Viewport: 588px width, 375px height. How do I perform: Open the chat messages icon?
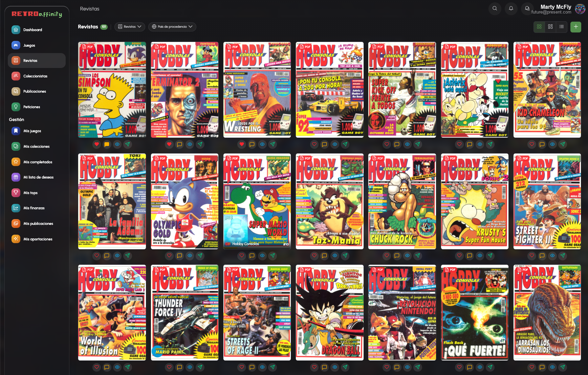[527, 8]
